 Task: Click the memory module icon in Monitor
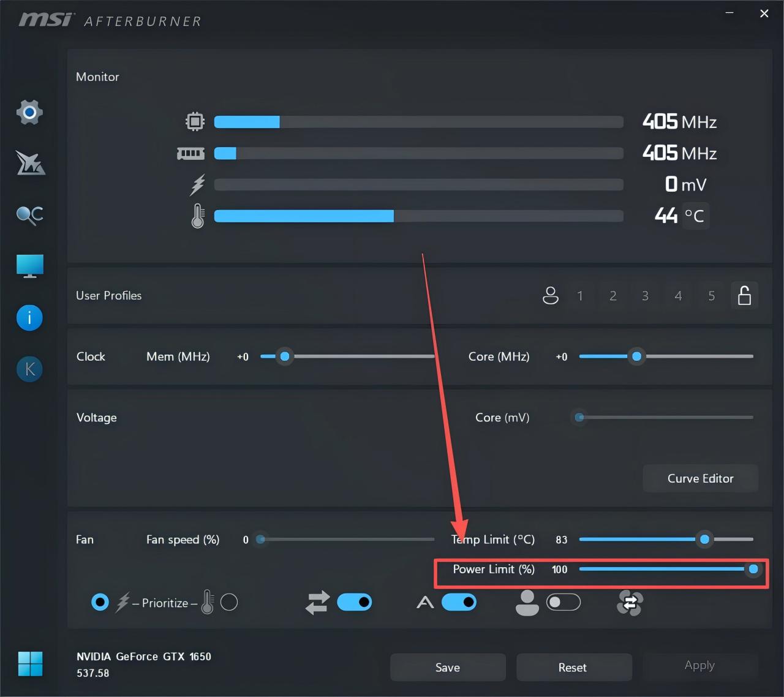click(x=190, y=153)
